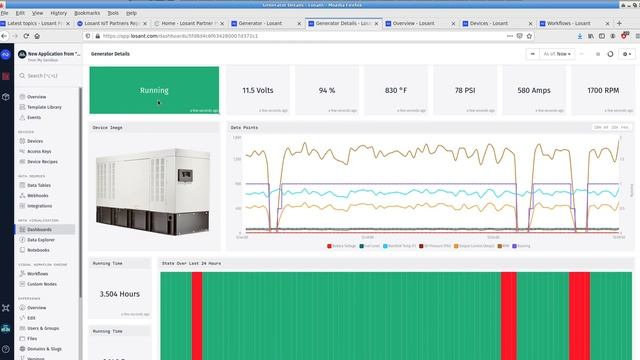Switch to Latest topics tab
The width and height of the screenshot is (640, 360).
pyautogui.click(x=35, y=24)
